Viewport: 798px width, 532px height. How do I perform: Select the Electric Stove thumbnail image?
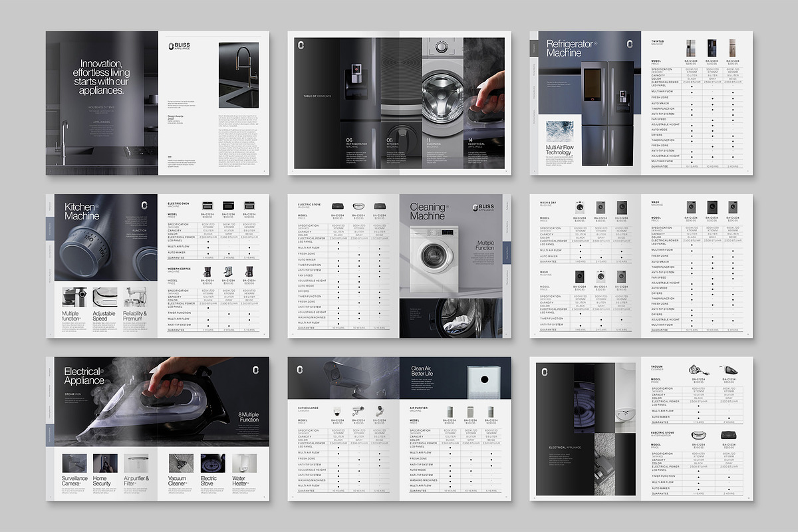pyautogui.click(x=211, y=464)
